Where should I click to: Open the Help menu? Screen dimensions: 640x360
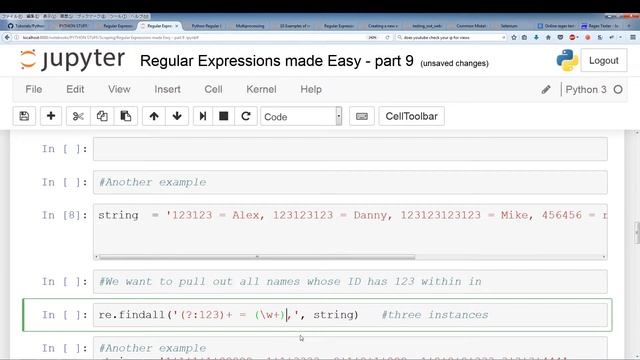point(311,89)
